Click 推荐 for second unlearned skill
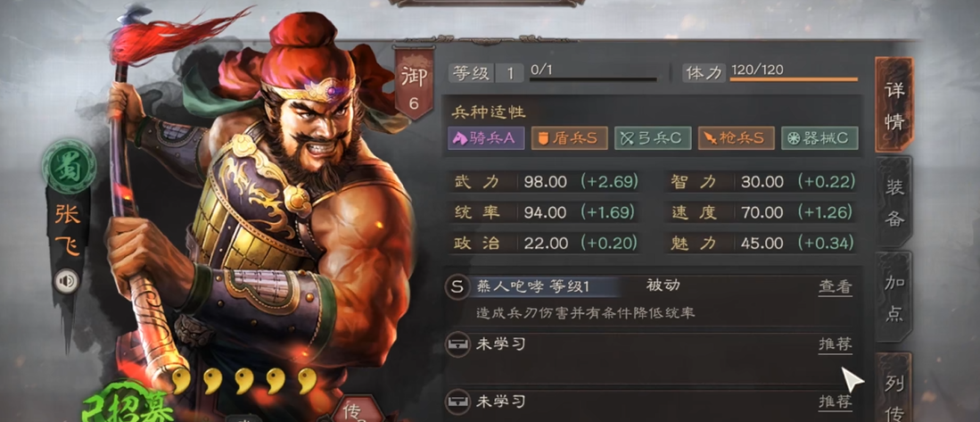The height and width of the screenshot is (422, 980). 835,401
